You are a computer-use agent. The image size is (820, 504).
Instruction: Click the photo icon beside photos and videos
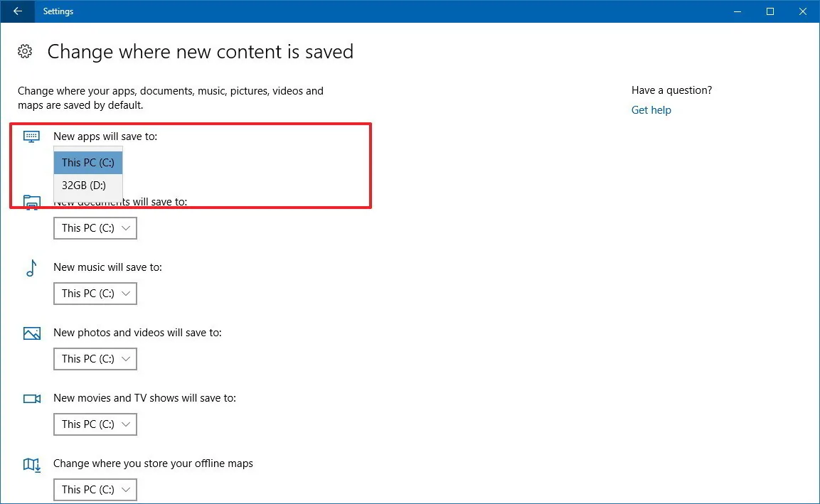pyautogui.click(x=31, y=333)
